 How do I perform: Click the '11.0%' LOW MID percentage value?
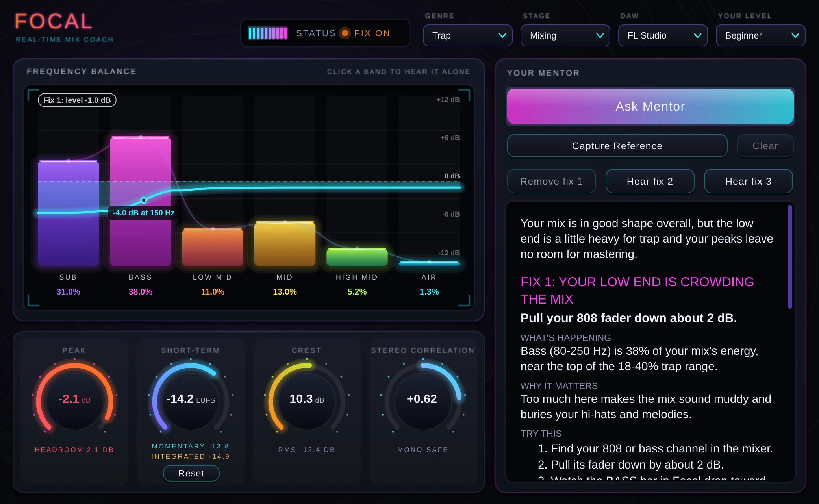coord(213,292)
